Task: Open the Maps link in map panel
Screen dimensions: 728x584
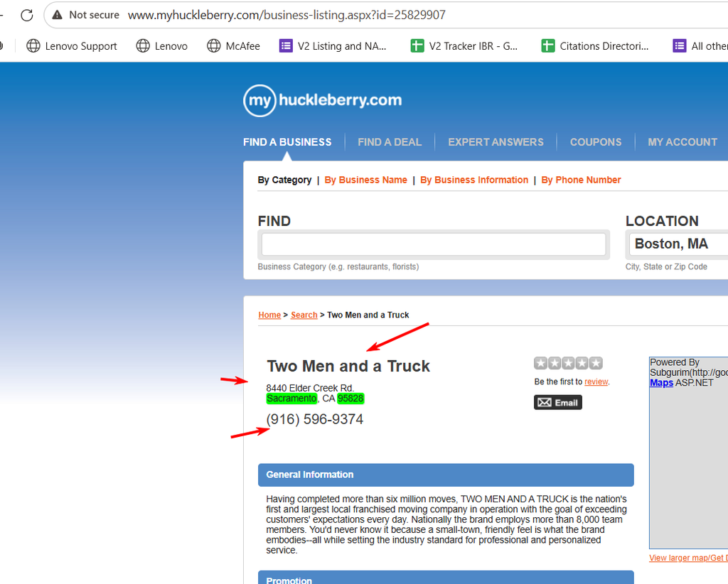Action: click(x=662, y=383)
